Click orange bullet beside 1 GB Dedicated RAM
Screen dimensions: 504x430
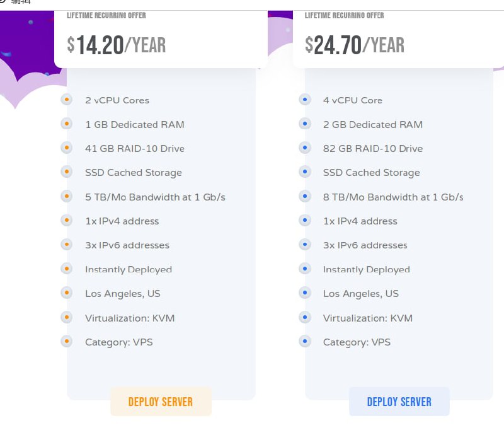[67, 124]
